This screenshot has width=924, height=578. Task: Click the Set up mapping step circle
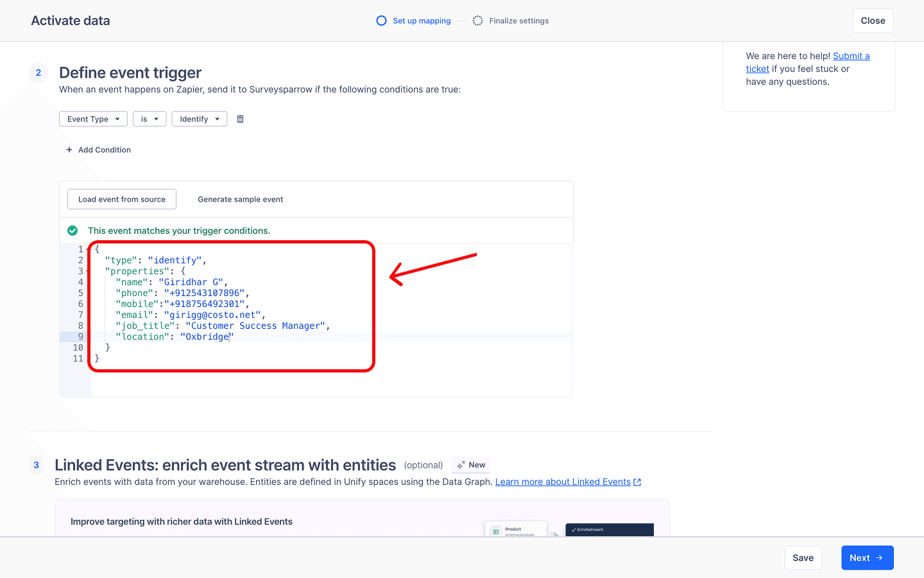point(381,21)
